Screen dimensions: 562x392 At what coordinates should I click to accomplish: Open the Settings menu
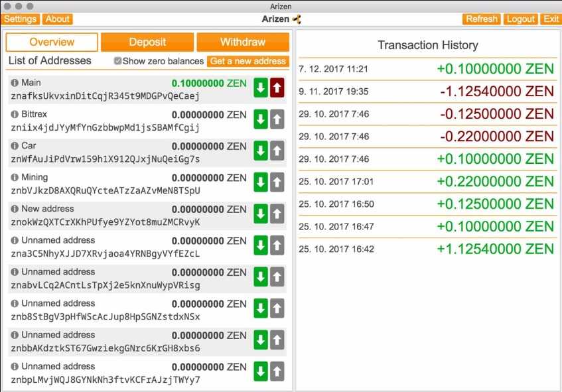click(20, 19)
